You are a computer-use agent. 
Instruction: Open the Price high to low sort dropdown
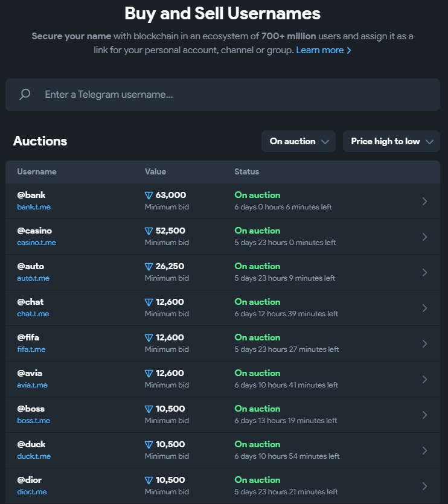click(391, 141)
